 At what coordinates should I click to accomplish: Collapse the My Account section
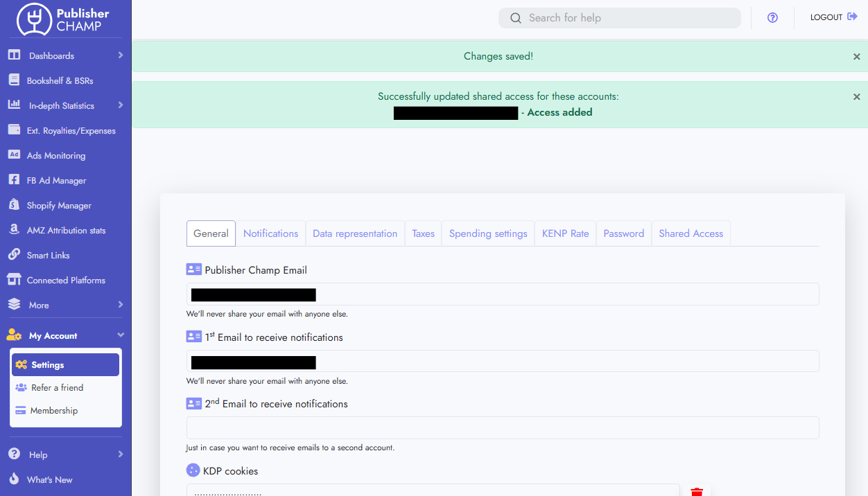[x=65, y=336]
